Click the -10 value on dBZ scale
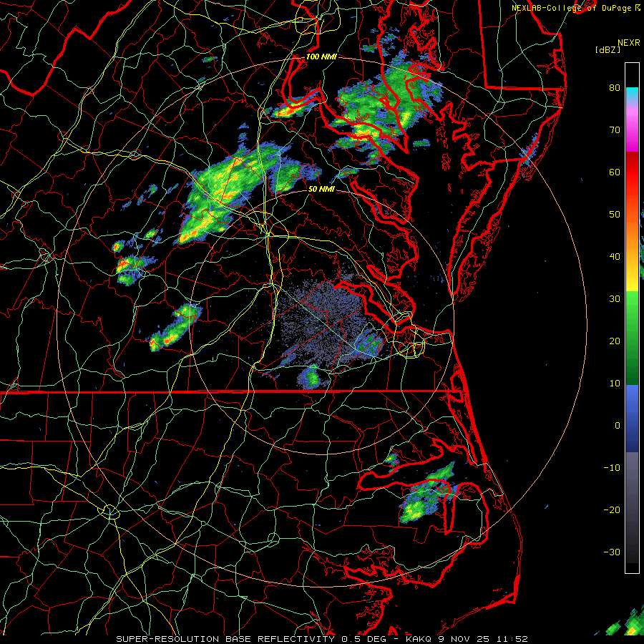Image resolution: width=644 pixels, height=644 pixels. [612, 467]
